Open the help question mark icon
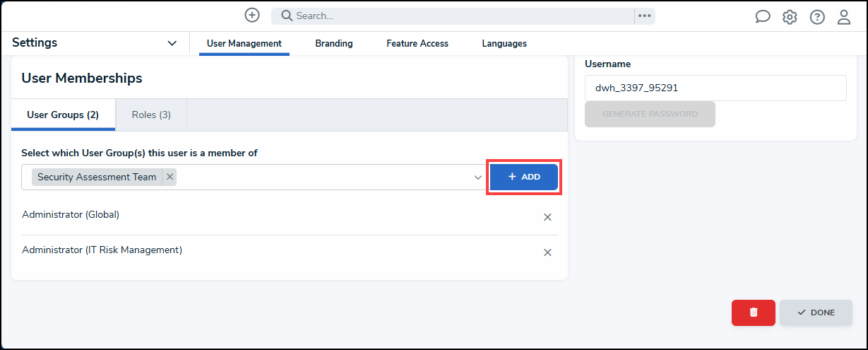Screen dimensions: 868x350 tap(817, 17)
